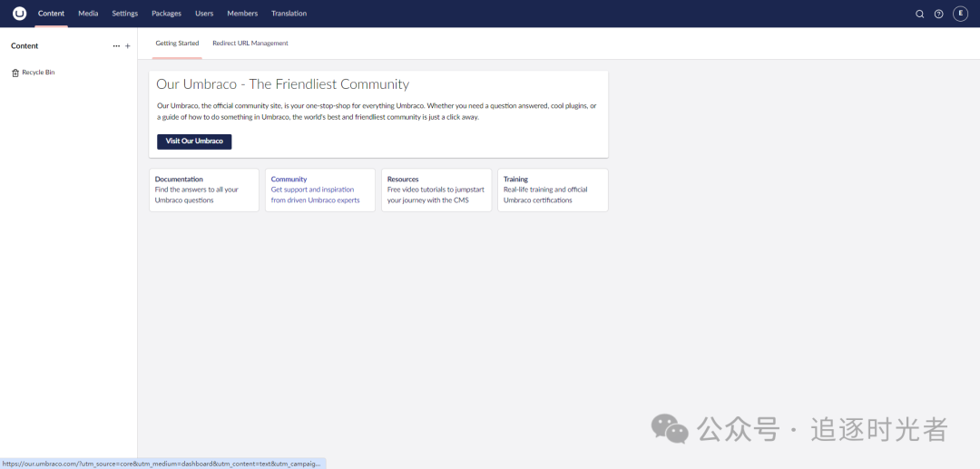Viewport: 980px width, 469px height.
Task: Select Recycle Bin label in tree
Action: 39,73
